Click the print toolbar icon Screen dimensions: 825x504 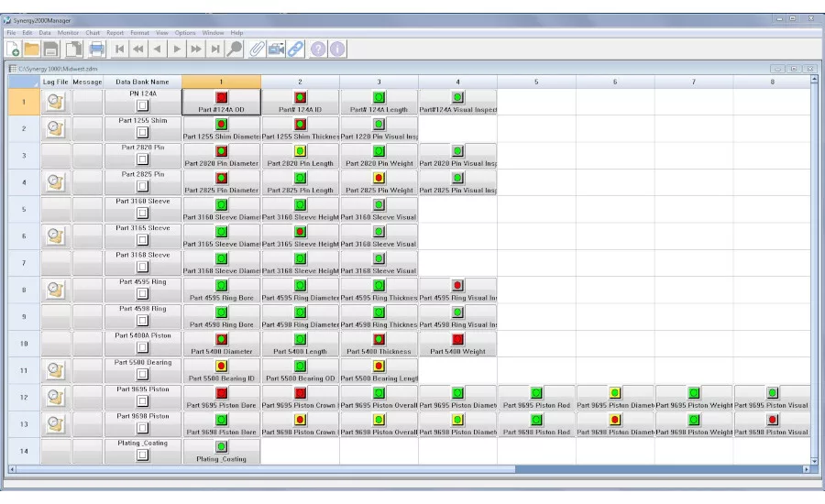coord(96,49)
